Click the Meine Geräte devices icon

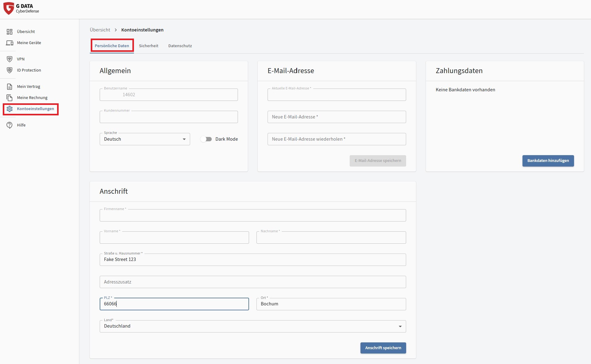[x=10, y=43]
